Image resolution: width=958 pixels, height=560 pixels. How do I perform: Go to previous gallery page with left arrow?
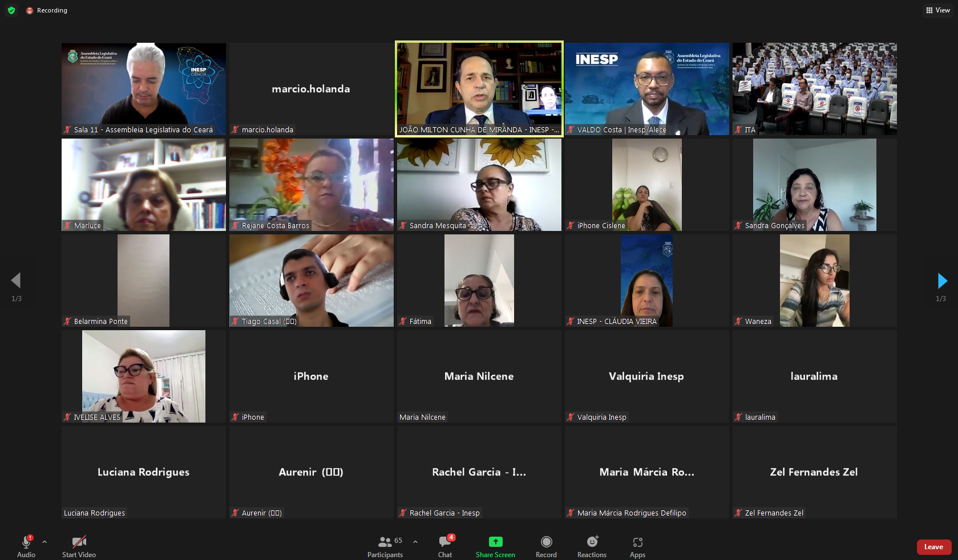coord(16,281)
